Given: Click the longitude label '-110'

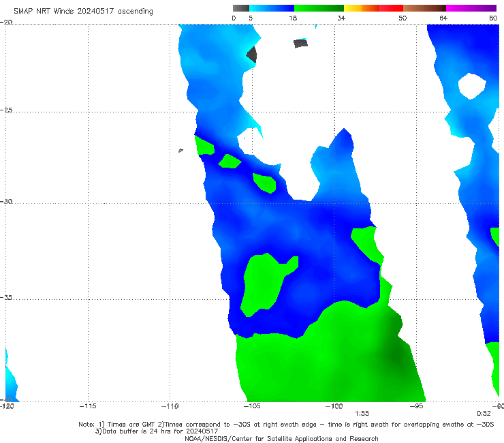Looking at the screenshot, I should (170, 406).
